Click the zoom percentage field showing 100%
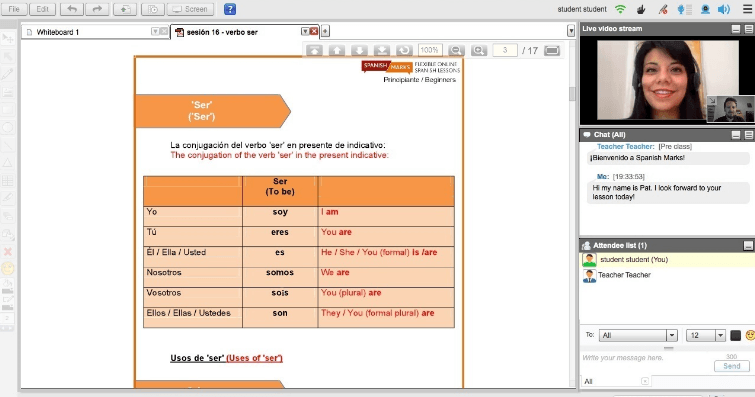Screen dimensions: 755x397 coord(429,50)
